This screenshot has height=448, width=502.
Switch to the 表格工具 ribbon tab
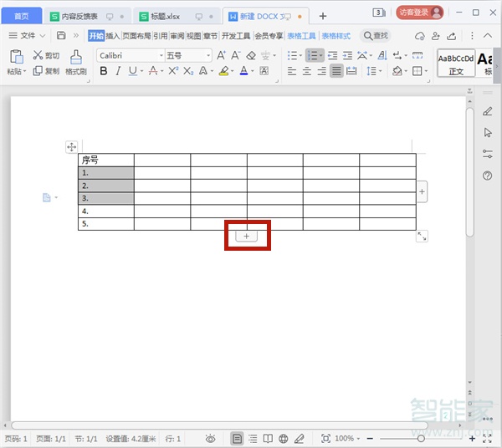tap(301, 36)
